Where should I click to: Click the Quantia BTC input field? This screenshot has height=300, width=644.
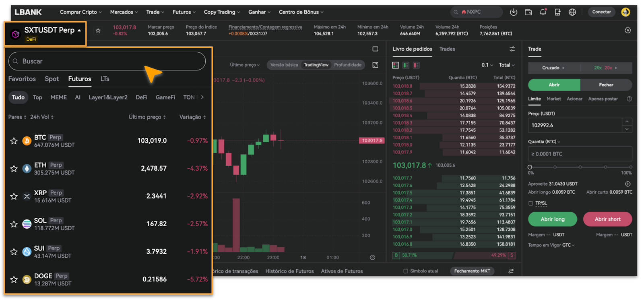(580, 154)
